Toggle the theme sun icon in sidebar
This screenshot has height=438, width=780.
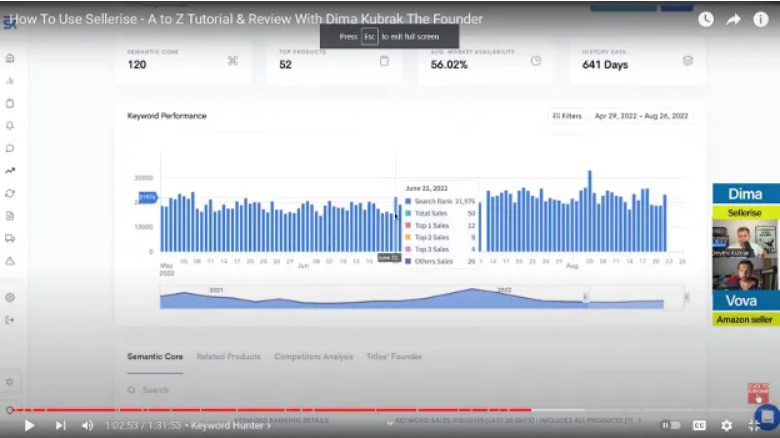10,382
